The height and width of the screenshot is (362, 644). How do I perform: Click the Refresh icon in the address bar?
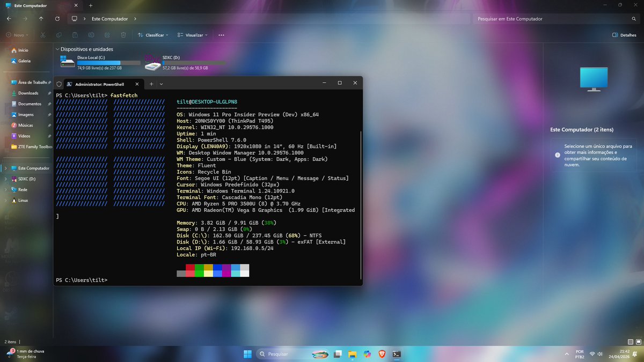tap(57, 18)
